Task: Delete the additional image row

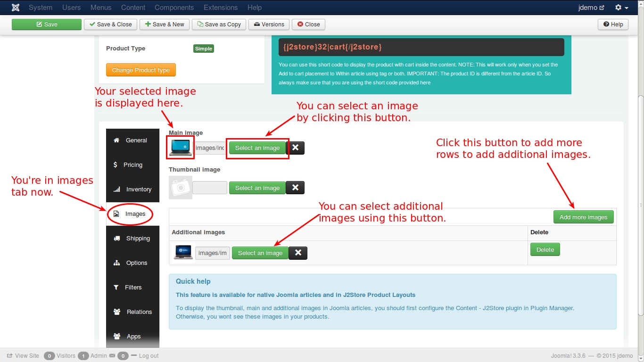Action: [545, 249]
